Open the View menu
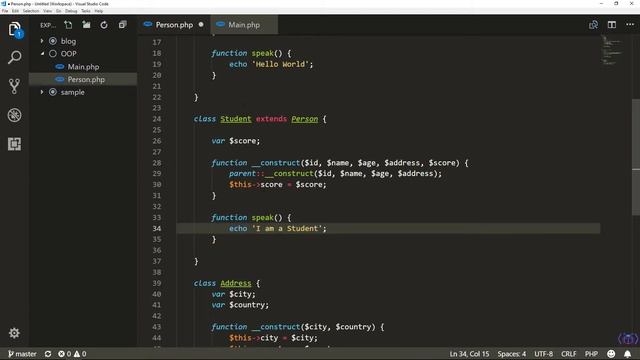 click(x=48, y=11)
